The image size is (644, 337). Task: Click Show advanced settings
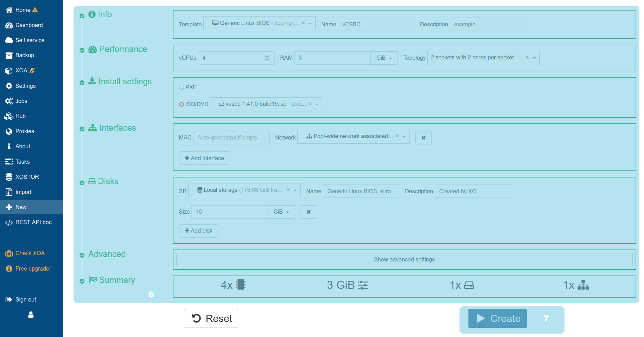tap(405, 260)
